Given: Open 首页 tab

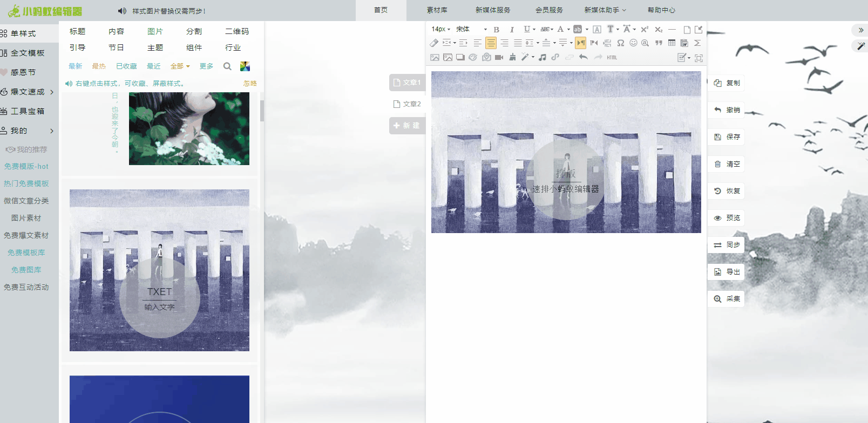Looking at the screenshot, I should [x=381, y=10].
